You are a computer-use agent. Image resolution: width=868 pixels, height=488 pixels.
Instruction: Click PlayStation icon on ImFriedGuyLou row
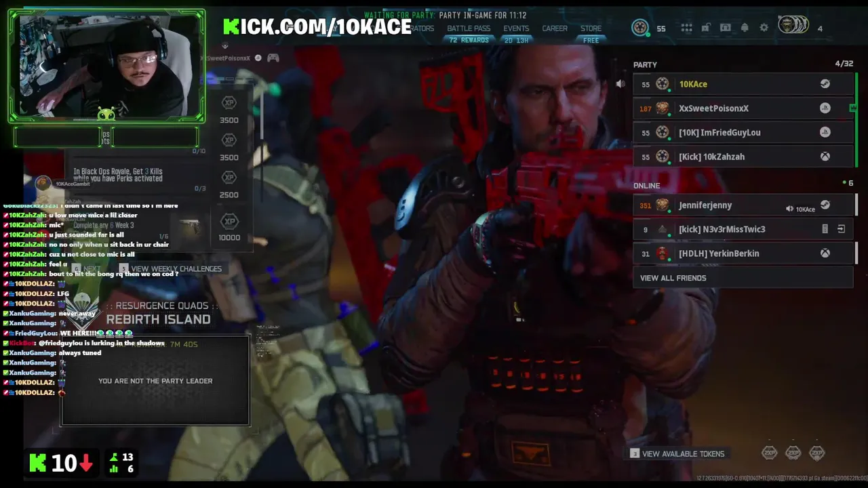(825, 132)
